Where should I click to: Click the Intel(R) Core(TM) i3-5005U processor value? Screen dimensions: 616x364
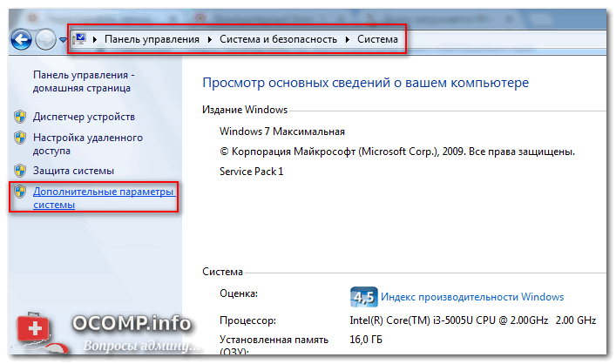[x=472, y=320]
